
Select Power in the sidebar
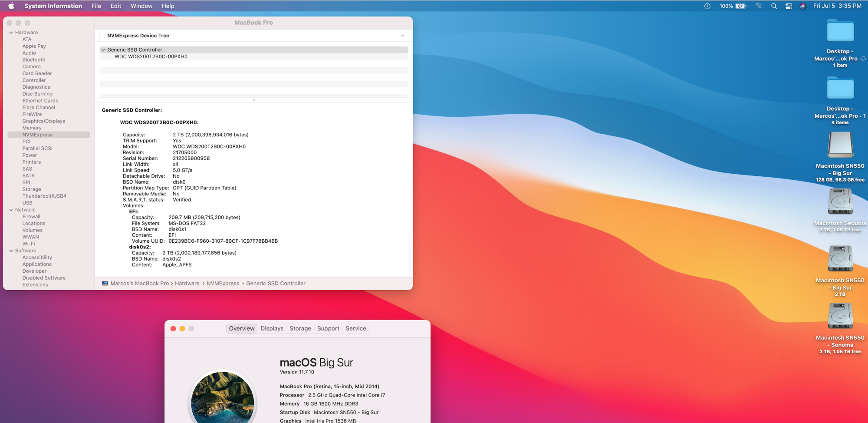(x=30, y=155)
